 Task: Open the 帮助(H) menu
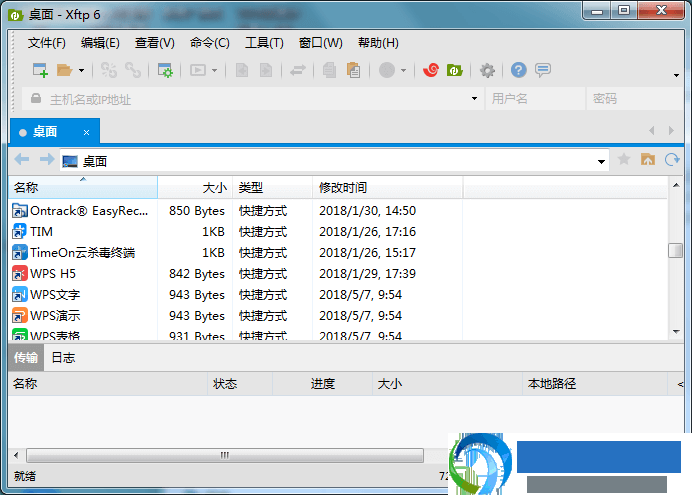(378, 43)
